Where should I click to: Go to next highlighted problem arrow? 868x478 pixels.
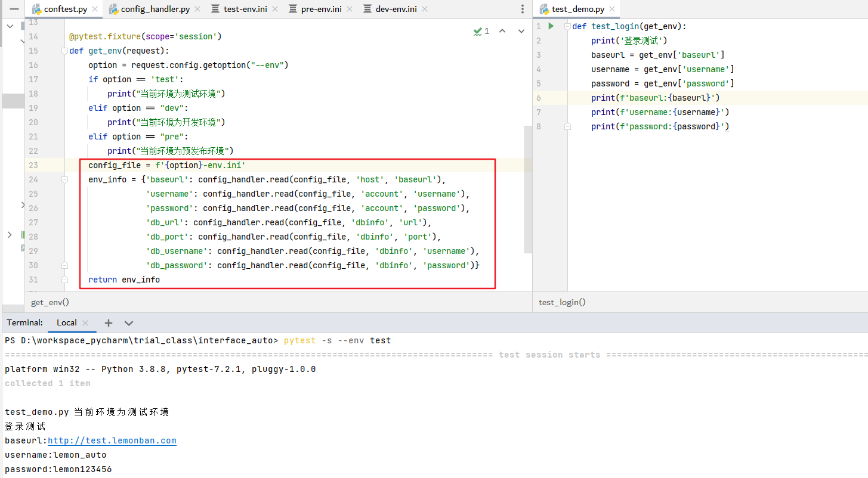tap(521, 31)
